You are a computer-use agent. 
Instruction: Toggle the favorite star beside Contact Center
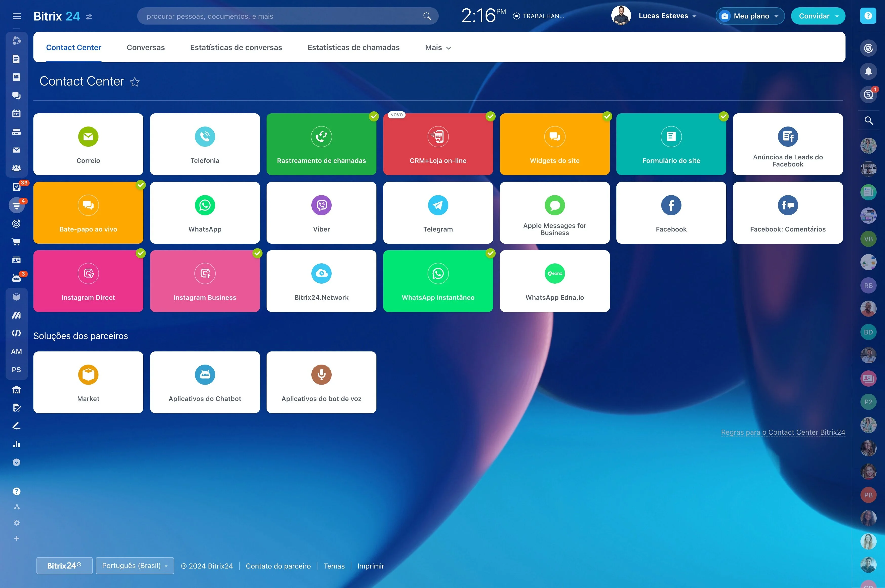click(x=135, y=82)
